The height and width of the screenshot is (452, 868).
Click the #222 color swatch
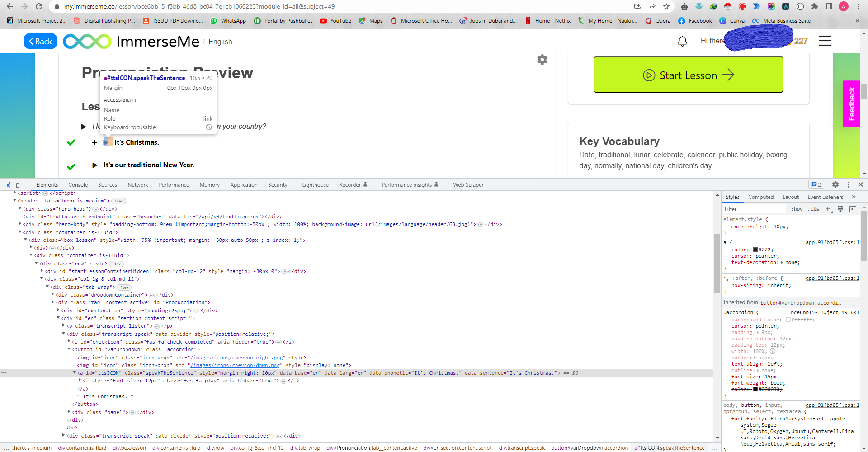point(755,250)
